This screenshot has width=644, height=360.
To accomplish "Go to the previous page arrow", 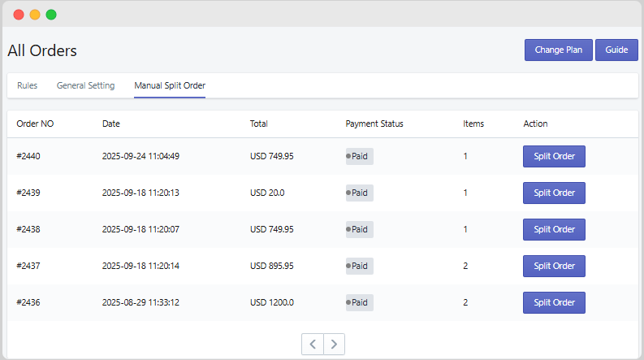I will tap(313, 344).
